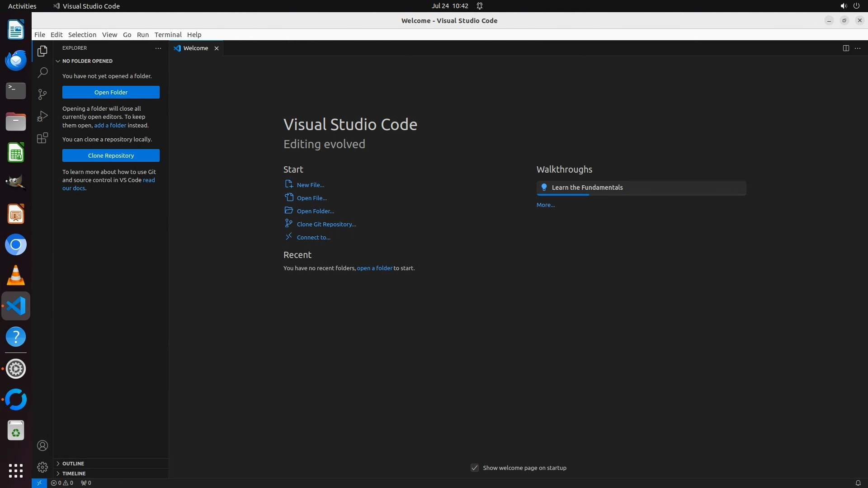The width and height of the screenshot is (868, 488).
Task: Click the remote window status bar icon
Action: (39, 483)
